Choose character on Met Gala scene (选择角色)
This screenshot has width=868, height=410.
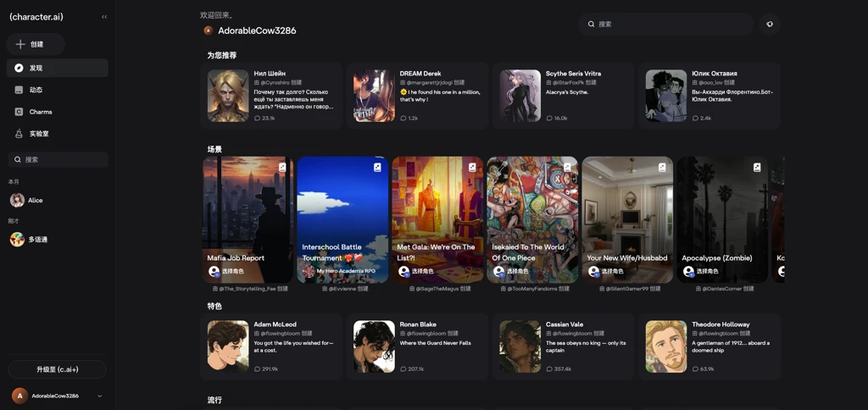(422, 271)
